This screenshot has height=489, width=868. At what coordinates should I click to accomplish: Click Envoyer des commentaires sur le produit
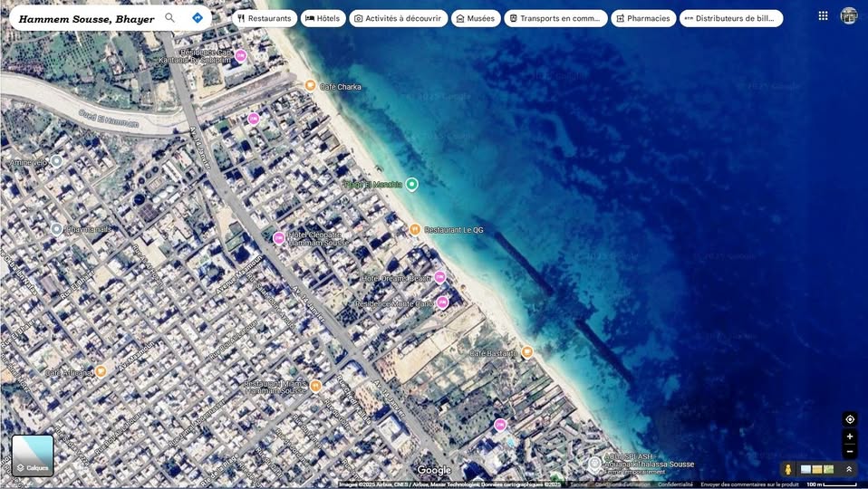click(749, 484)
